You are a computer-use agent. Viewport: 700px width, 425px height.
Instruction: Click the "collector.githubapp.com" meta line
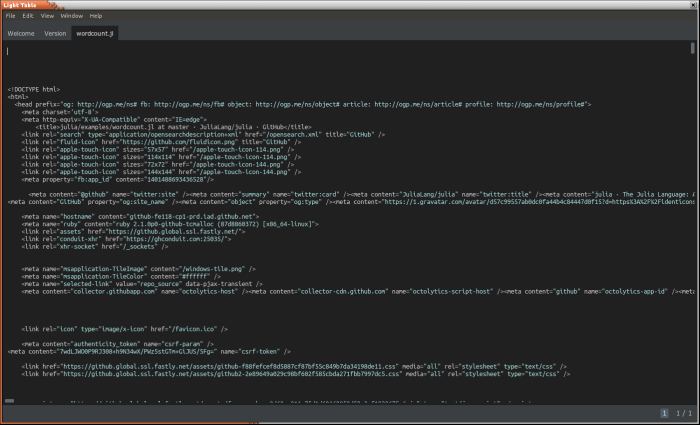click(x=358, y=292)
